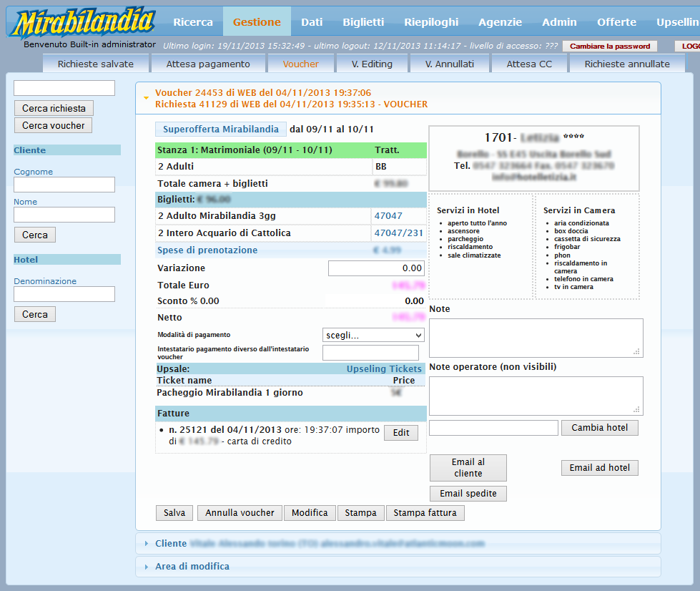Viewport: 700px width, 591px height.
Task: Click the Cambia hotel button
Action: coord(600,427)
